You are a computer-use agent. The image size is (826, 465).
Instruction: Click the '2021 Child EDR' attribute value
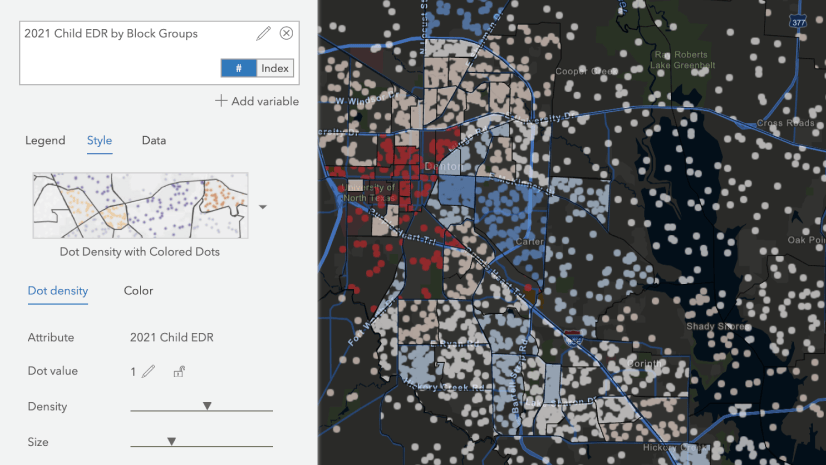tap(172, 338)
